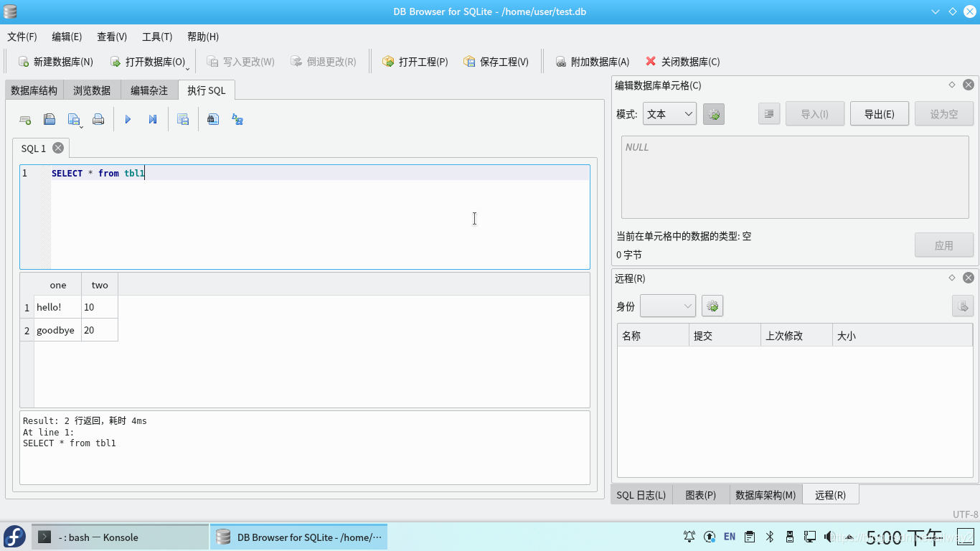Open Find and Replace for SQL
Screen dimensions: 980x551
pos(212,119)
